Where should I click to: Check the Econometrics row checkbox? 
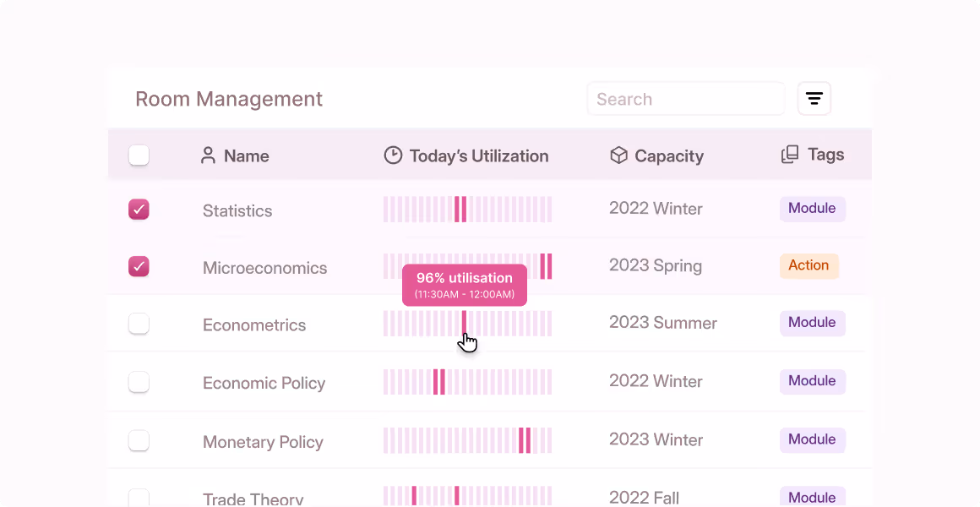(x=139, y=324)
